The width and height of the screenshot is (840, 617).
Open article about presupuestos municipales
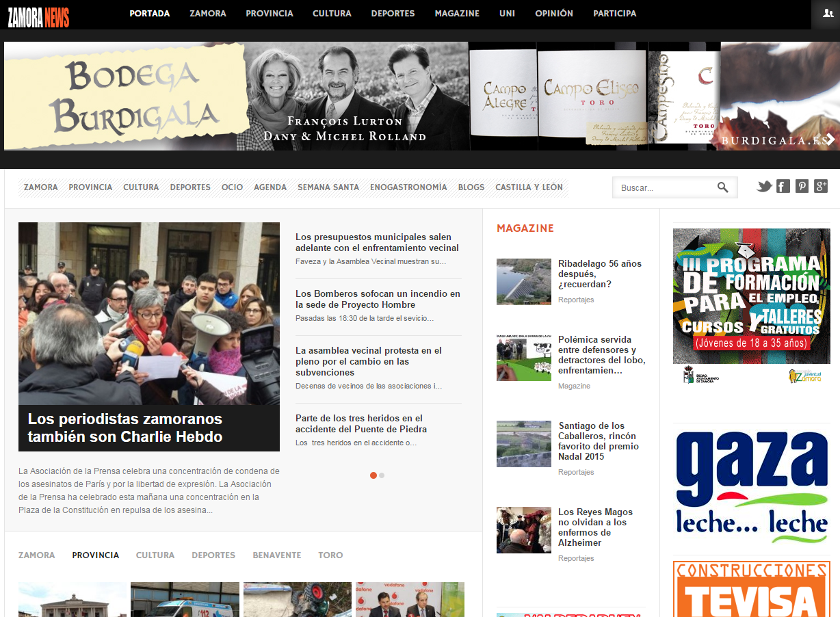click(x=377, y=242)
